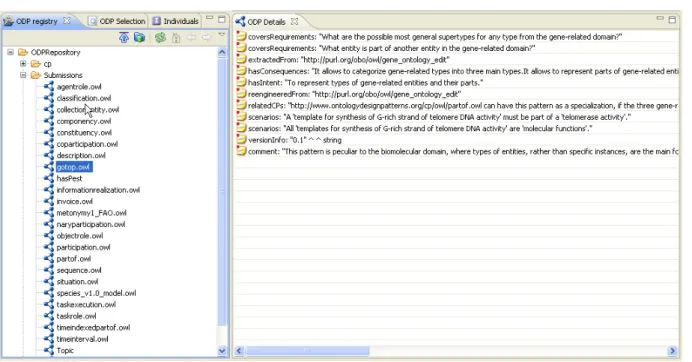Click the ontology icon next to Topic
The image size is (692, 362).
49,351
